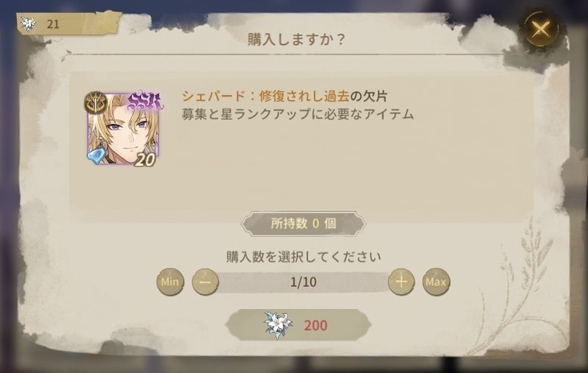Open the blond character fragment thumbnail
588x373 pixels.
tap(123, 128)
